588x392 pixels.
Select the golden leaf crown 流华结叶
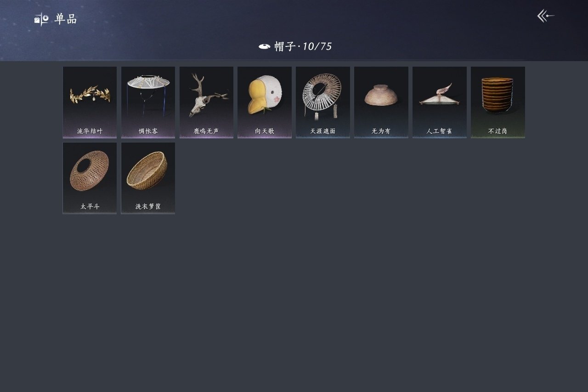90,102
